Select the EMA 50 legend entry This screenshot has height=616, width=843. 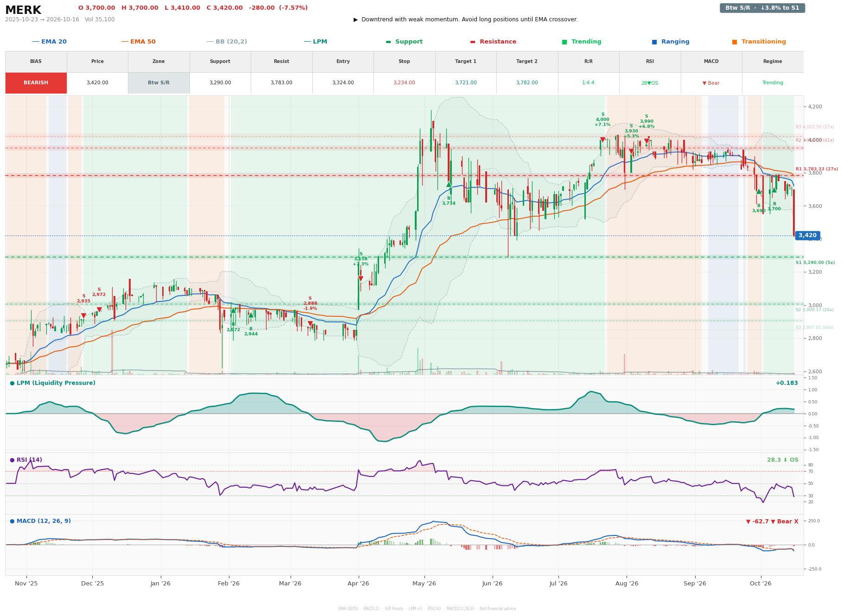(x=138, y=42)
